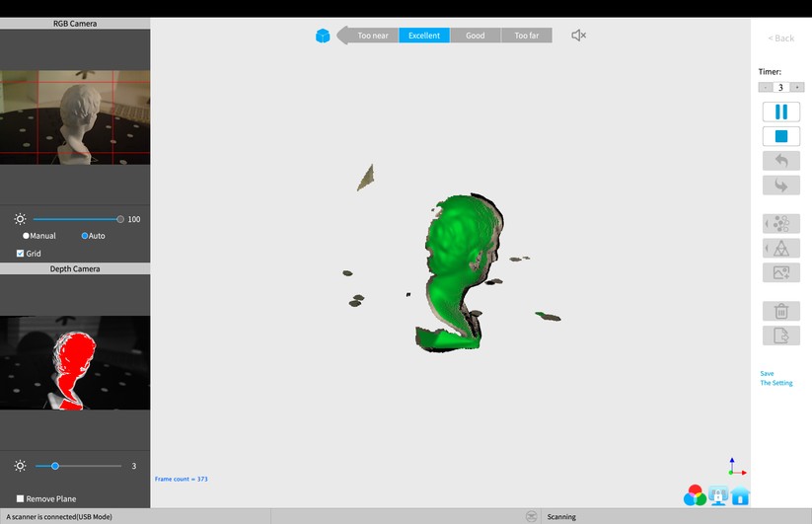Screen dimensions: 812x524
Task: Mute the sound with speaker icon
Action: (x=579, y=36)
